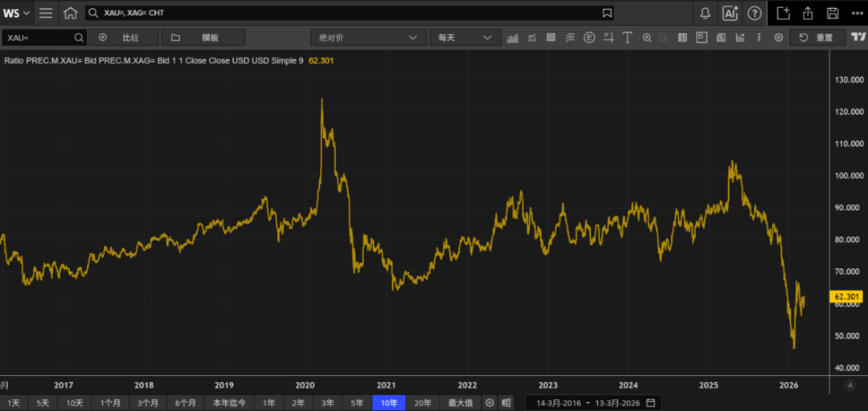Select the 20年 time range
The image size is (868, 411).
(423, 403)
